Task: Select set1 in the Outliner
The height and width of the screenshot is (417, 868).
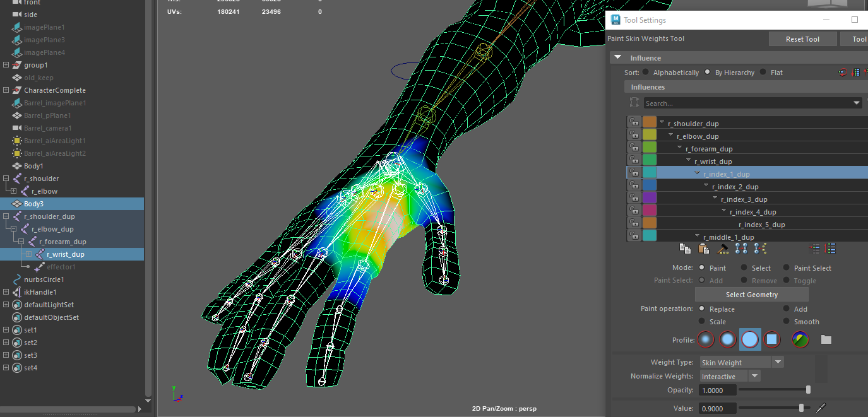Action: (x=30, y=330)
